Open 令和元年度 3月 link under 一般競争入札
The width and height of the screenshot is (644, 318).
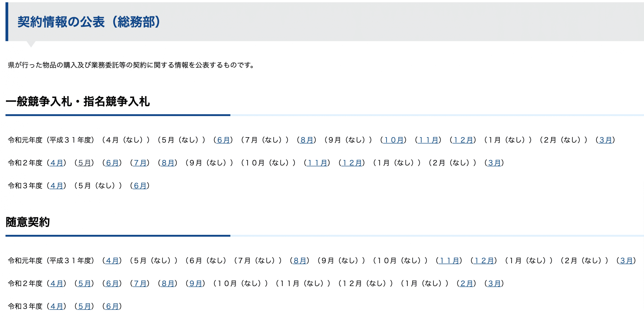click(x=606, y=140)
